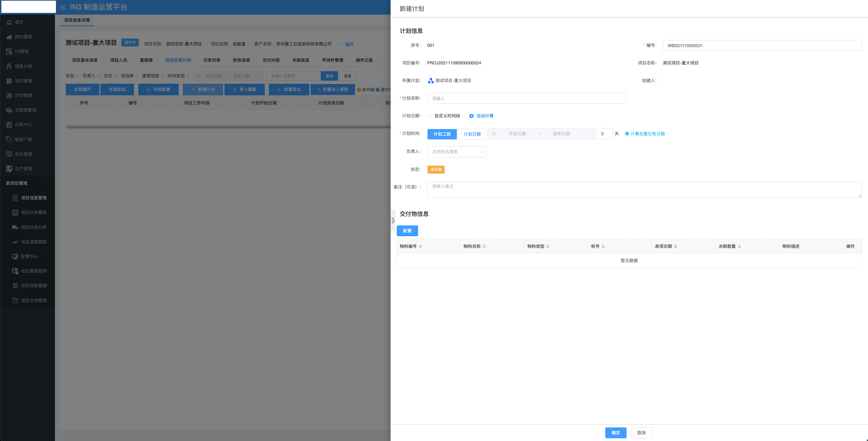Screen dimensions: 868x441
Task: Click the info icon beside 计算后置任务日期
Action: pyautogui.click(x=627, y=134)
